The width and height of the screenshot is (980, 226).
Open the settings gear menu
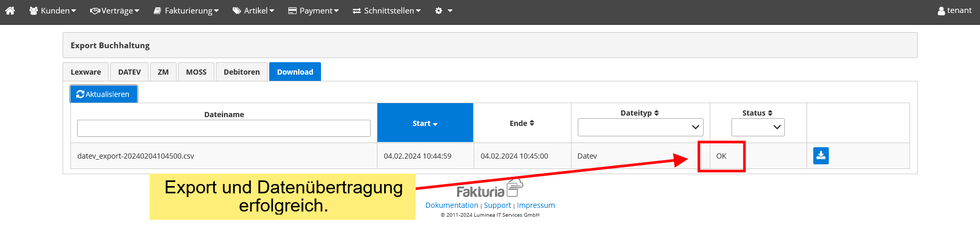(x=443, y=10)
